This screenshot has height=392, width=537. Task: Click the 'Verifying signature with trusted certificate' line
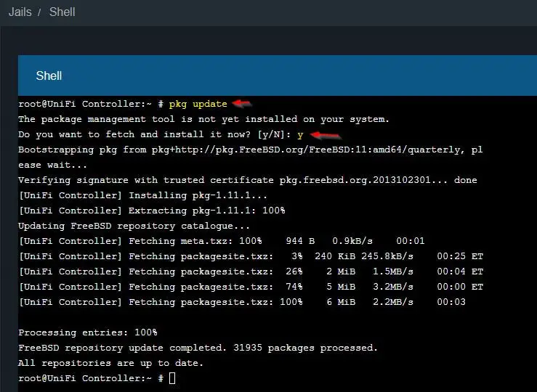tap(248, 180)
